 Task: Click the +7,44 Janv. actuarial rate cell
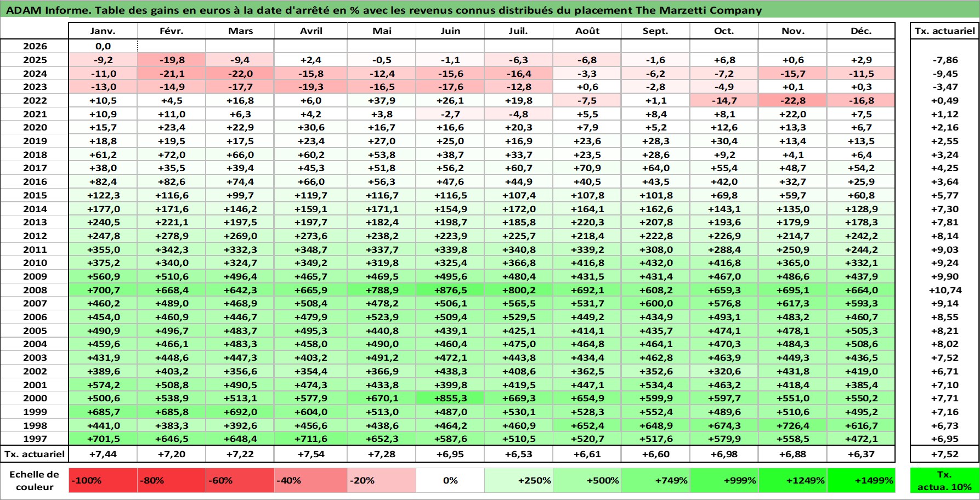tap(103, 454)
